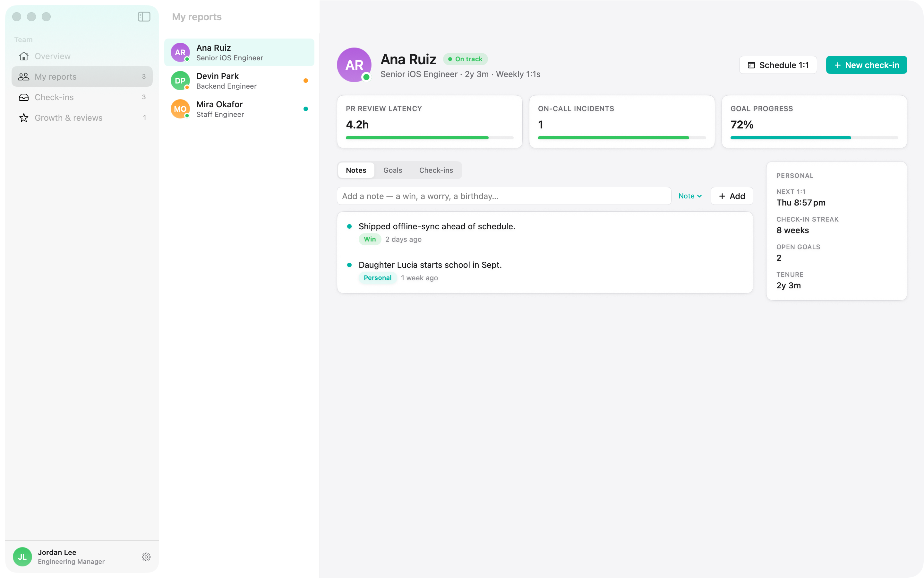The image size is (924, 578).
Task: Click the Goal Progress bar
Action: 814,138
